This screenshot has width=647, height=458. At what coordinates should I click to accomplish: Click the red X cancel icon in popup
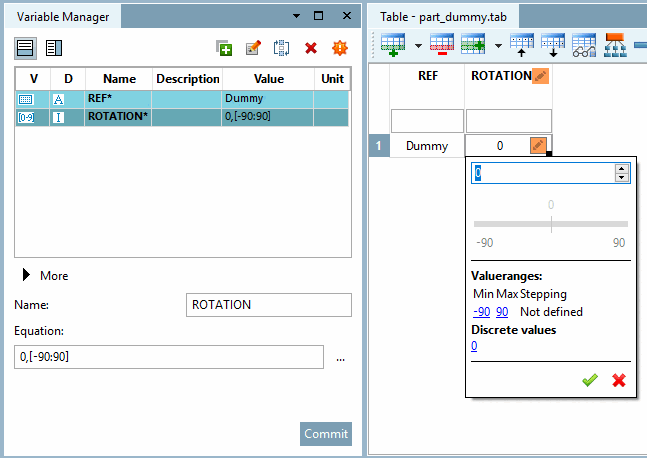(618, 380)
